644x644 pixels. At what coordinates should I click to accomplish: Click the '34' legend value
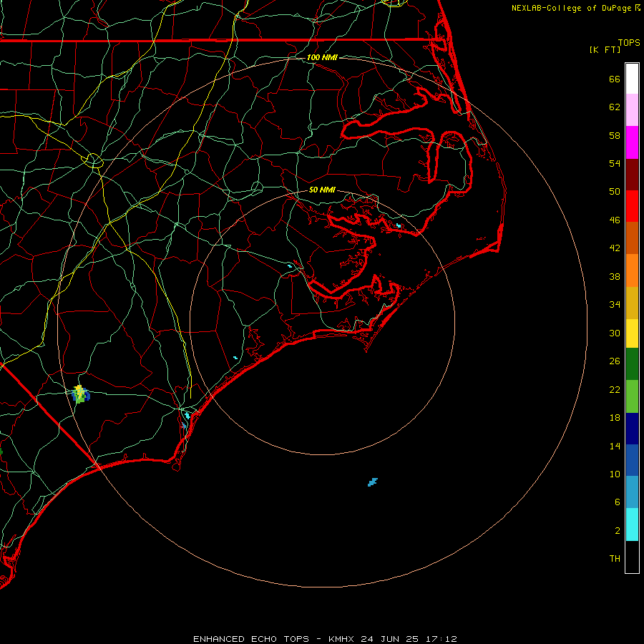(x=615, y=305)
